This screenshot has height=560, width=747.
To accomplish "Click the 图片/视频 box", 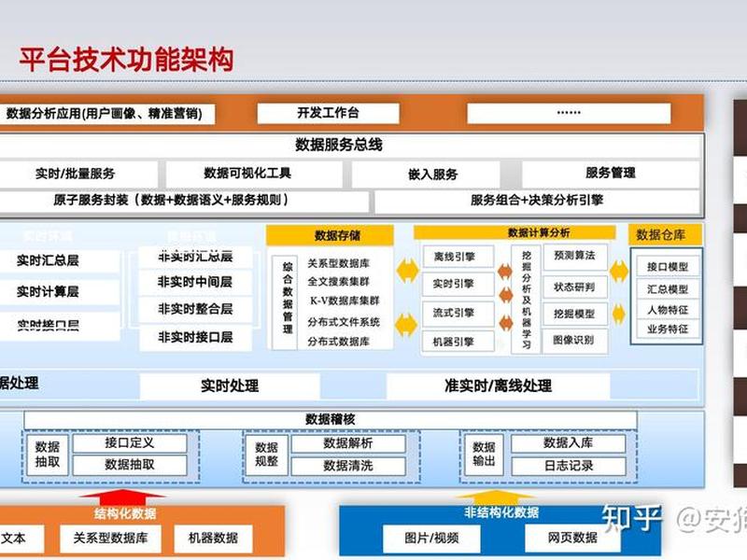I will pos(431,539).
